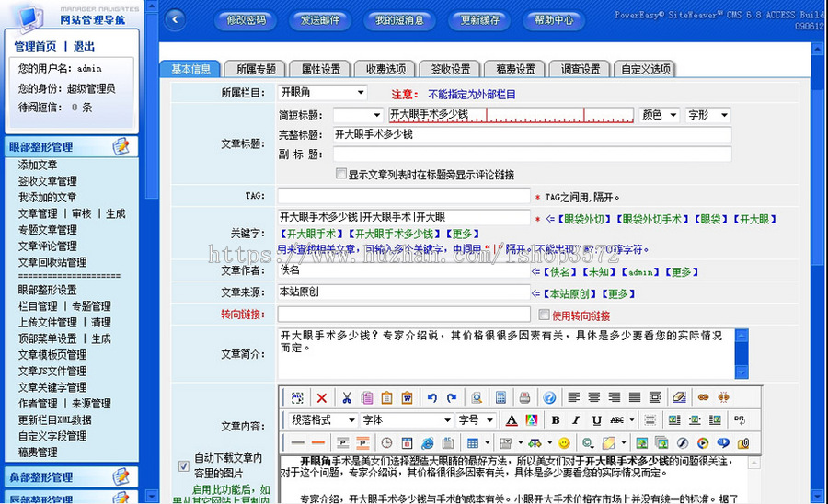The image size is (828, 504).
Task: Open the empty prefix dropdown before short title
Action: [358, 115]
